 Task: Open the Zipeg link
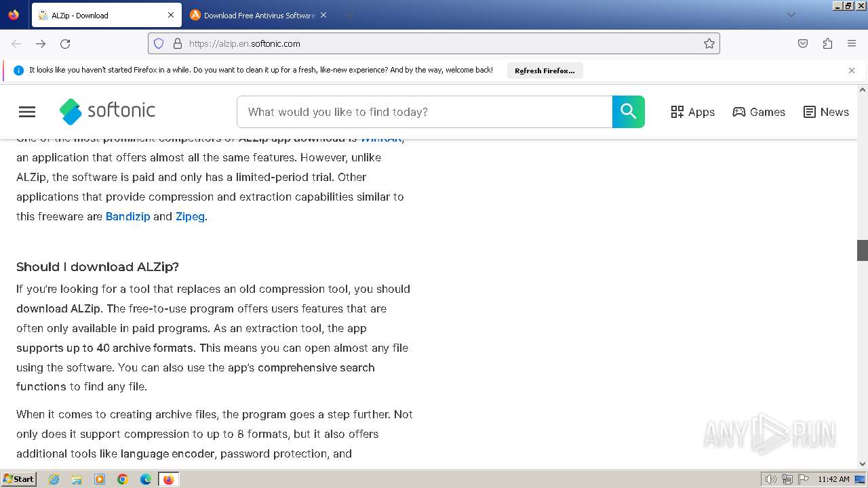click(190, 216)
